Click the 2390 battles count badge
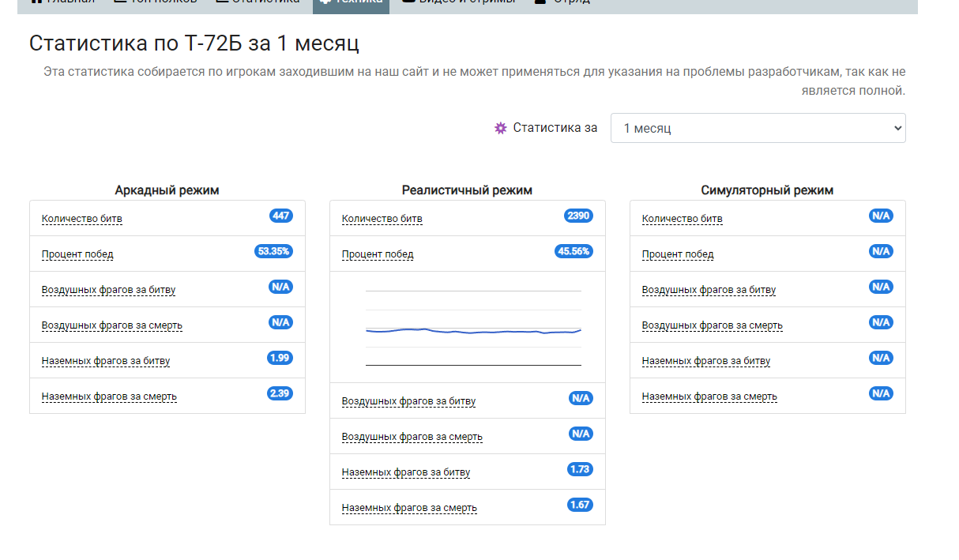Image resolution: width=959 pixels, height=560 pixels. tap(578, 216)
